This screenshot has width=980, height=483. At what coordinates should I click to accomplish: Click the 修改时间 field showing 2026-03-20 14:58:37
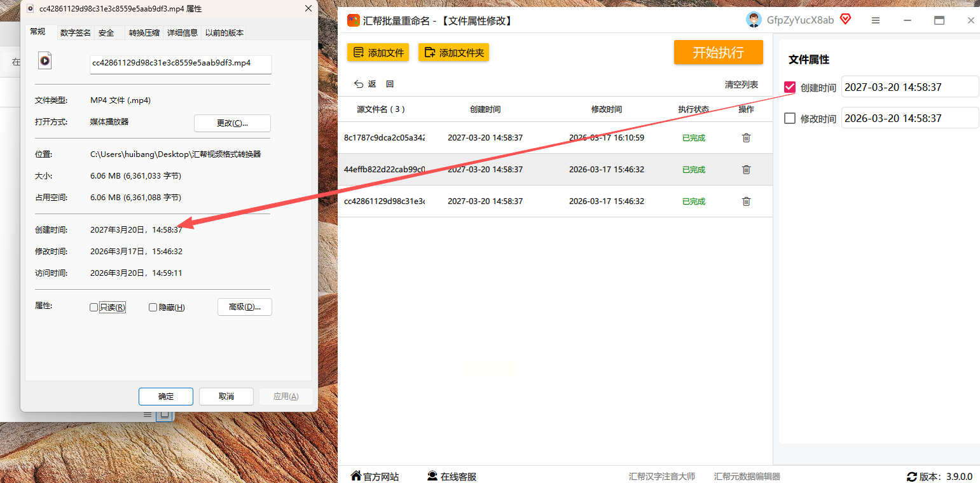pyautogui.click(x=910, y=118)
